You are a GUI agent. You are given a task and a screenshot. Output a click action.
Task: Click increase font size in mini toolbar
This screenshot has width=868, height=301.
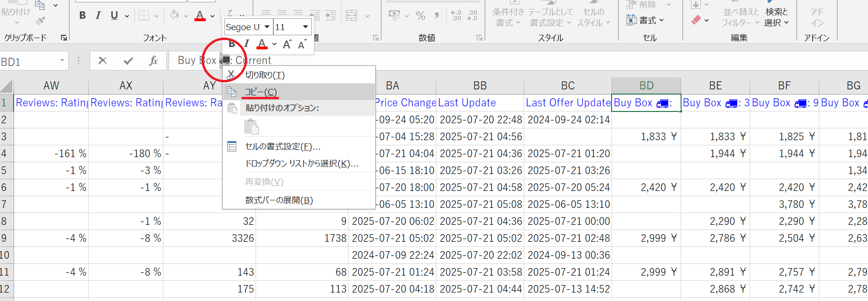click(287, 45)
